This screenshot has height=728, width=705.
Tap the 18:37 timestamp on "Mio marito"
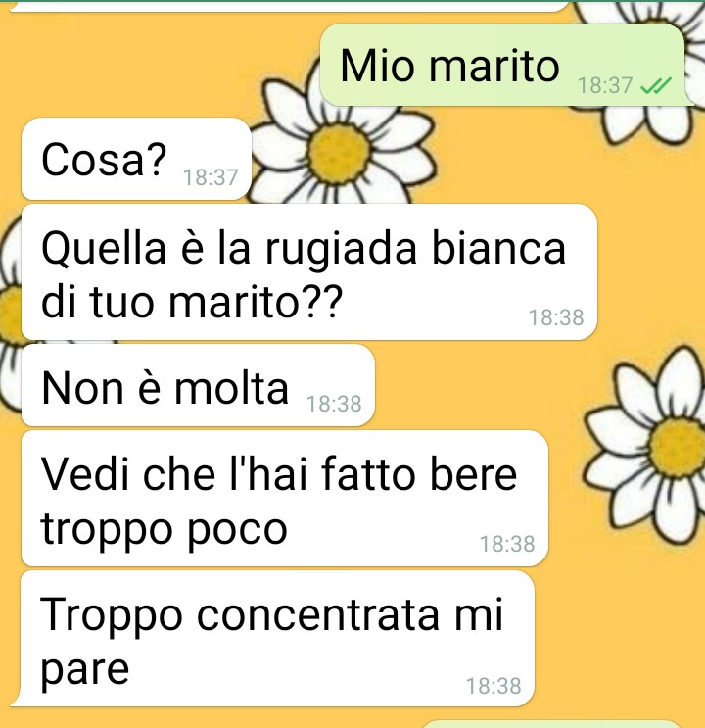[x=605, y=85]
